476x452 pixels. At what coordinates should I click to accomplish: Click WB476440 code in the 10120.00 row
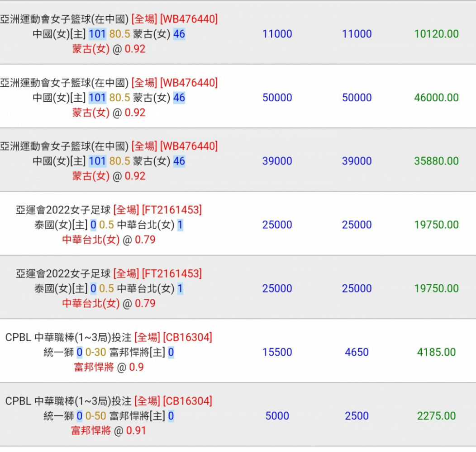coord(190,19)
